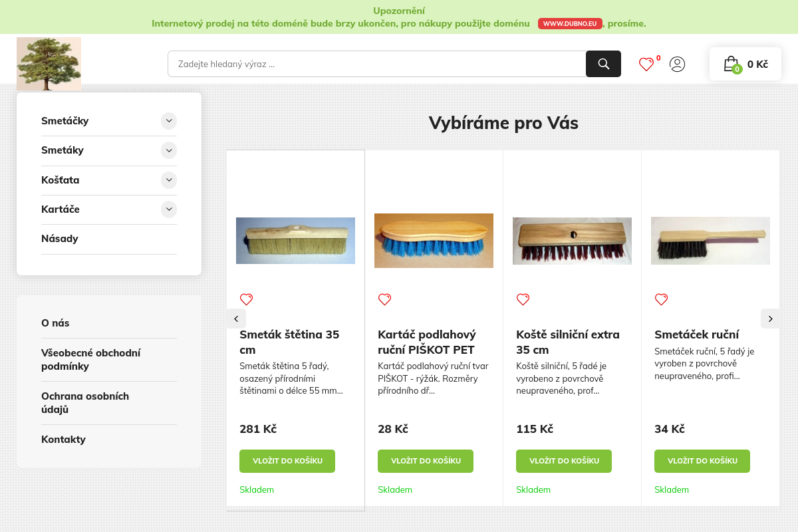
Task: Expand the Košťata category chevron
Action: pos(169,180)
